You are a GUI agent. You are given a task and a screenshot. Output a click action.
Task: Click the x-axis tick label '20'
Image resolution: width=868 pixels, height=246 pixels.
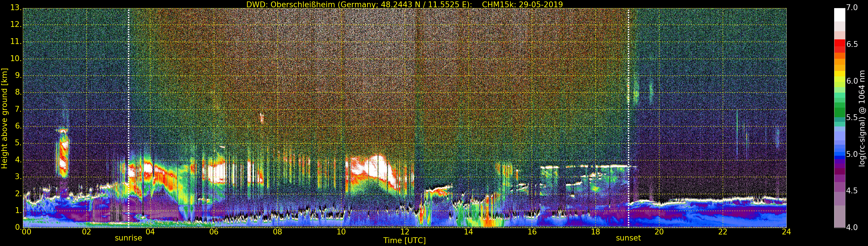(659, 232)
